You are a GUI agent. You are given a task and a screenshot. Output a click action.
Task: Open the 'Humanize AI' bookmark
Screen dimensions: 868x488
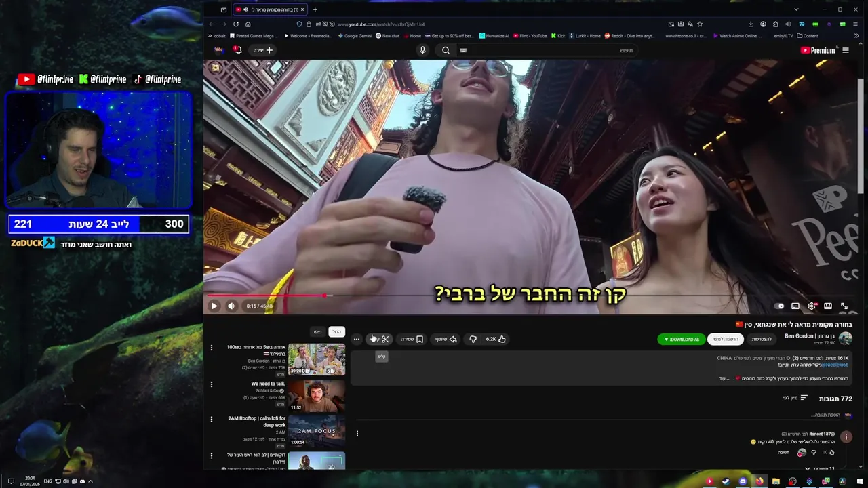tap(494, 36)
